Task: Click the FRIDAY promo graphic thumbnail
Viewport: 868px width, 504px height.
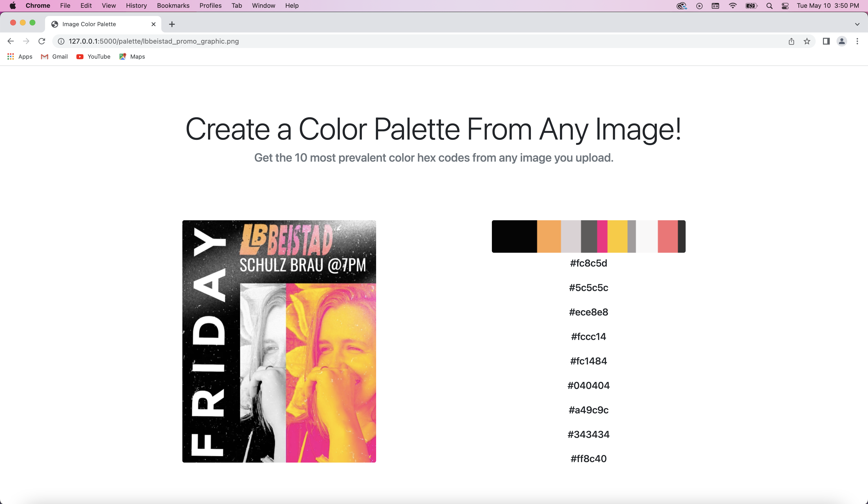Action: (279, 341)
